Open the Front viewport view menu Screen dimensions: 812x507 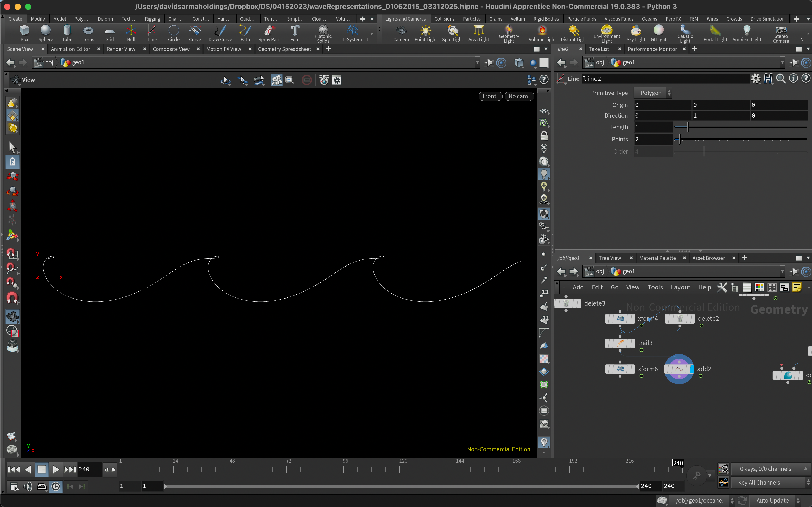click(x=490, y=96)
